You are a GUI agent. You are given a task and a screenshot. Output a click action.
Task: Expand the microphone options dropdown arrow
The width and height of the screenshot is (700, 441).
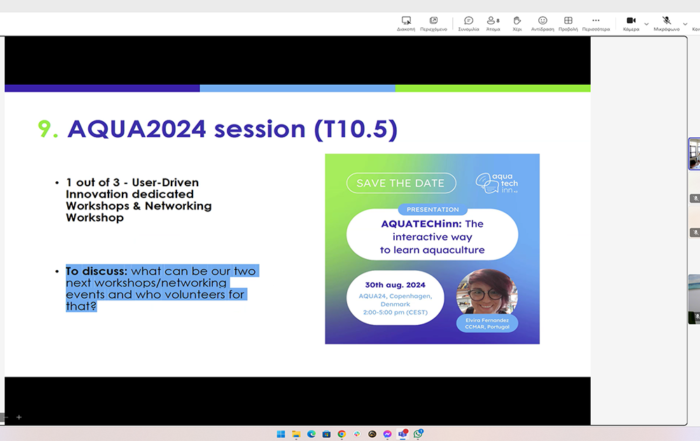point(686,22)
